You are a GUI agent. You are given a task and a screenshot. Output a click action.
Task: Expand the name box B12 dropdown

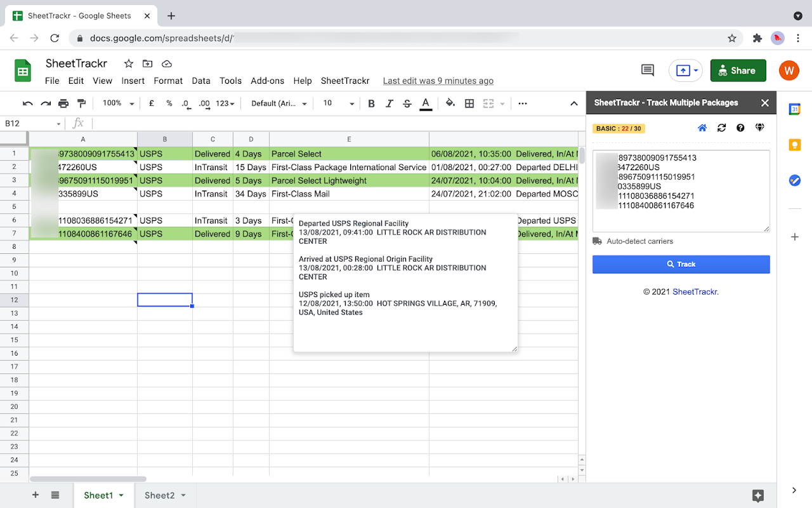tap(58, 124)
